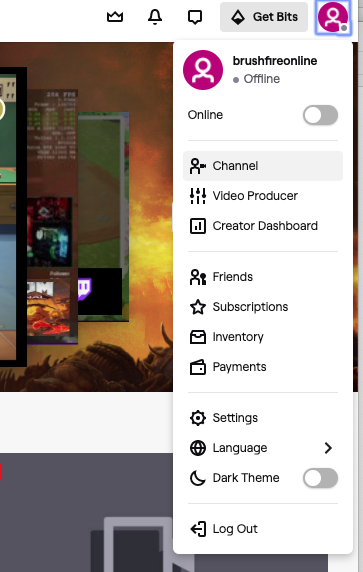Click the Language globe icon
The width and height of the screenshot is (363, 572).
click(198, 448)
